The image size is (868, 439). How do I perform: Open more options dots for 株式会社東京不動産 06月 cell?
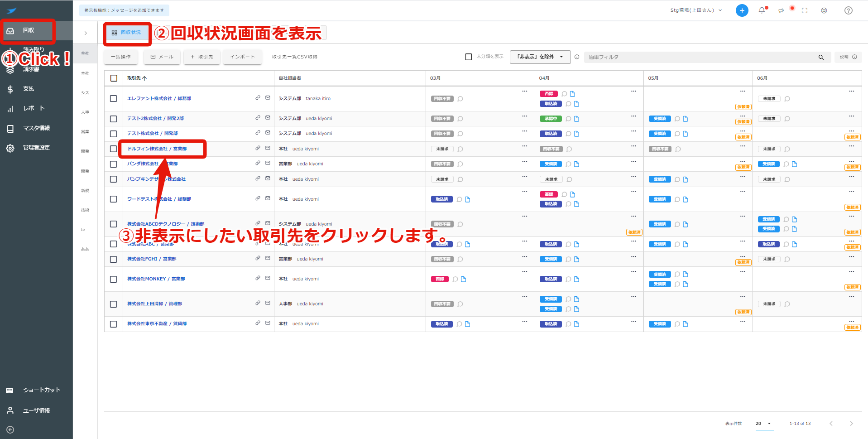tap(851, 321)
